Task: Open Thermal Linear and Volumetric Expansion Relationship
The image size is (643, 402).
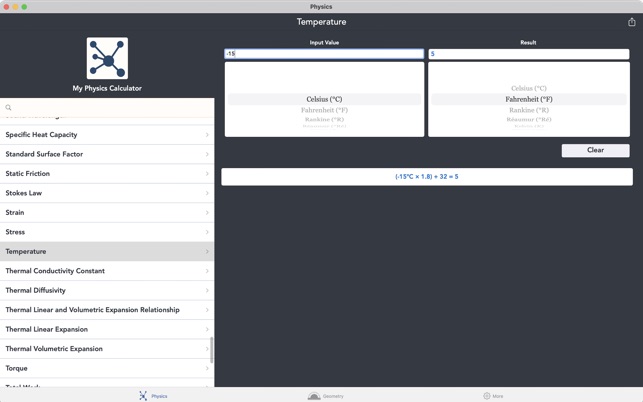Action: click(x=107, y=310)
